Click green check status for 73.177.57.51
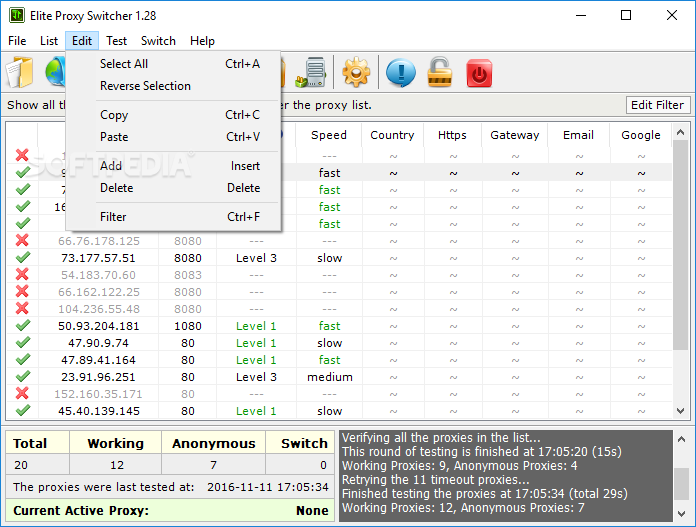This screenshot has height=527, width=696. point(23,258)
